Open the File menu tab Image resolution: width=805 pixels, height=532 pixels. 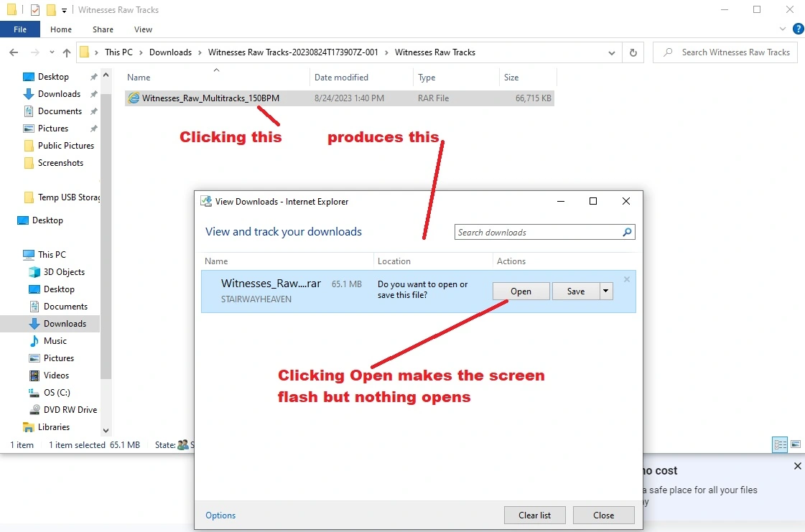click(x=20, y=29)
